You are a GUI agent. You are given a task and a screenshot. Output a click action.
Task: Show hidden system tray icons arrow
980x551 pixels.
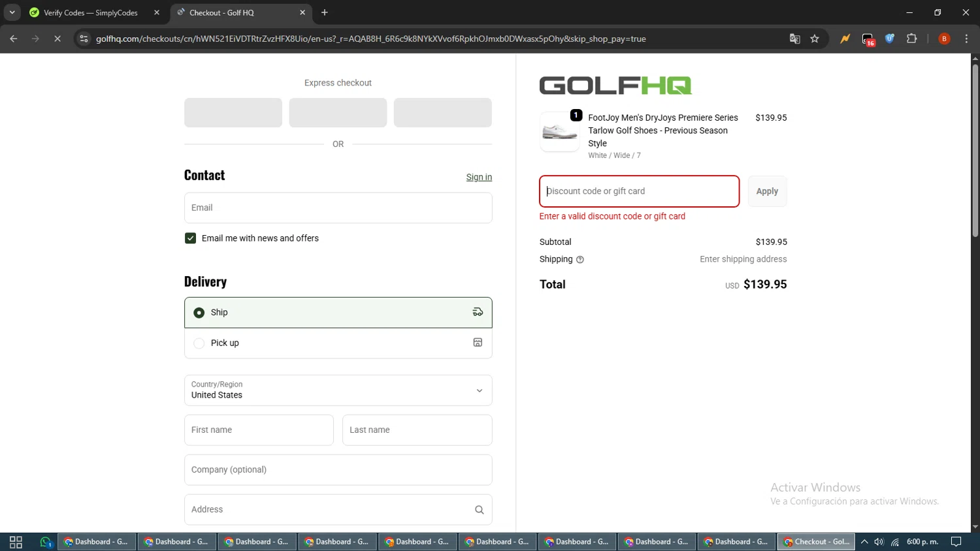tap(864, 542)
